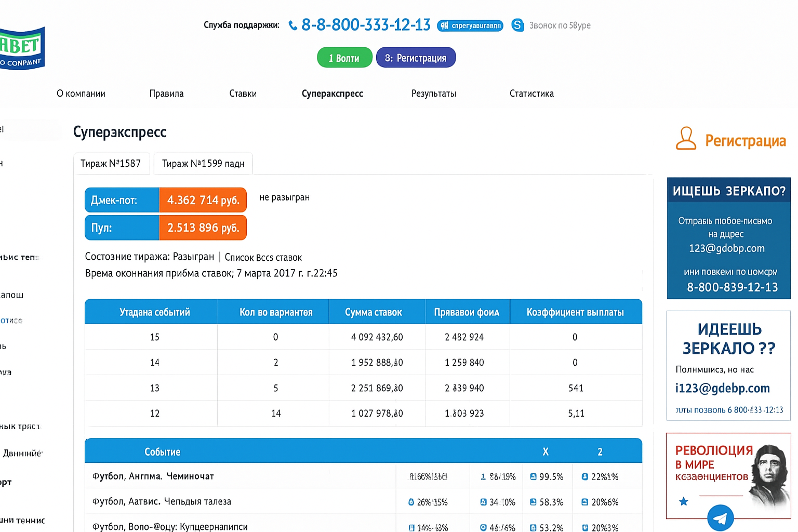This screenshot has height=532, width=798.
Task: Click the icon beside 58.3% value
Action: point(533,502)
